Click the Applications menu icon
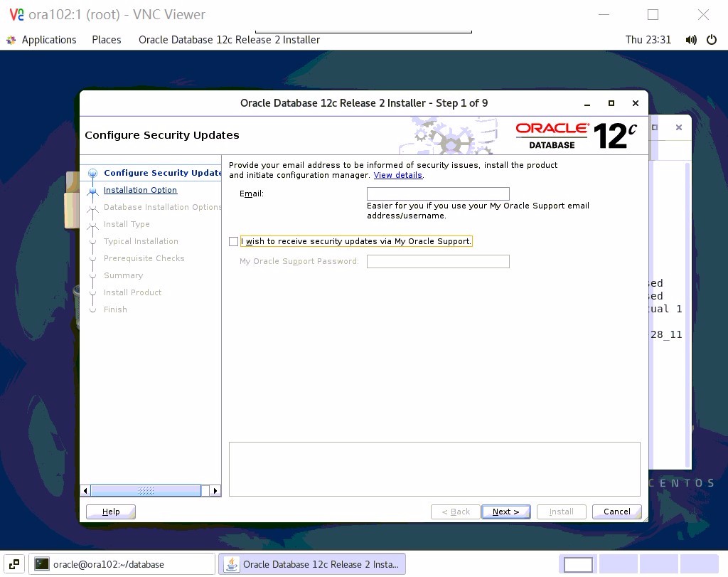The image size is (728, 577). [11, 40]
